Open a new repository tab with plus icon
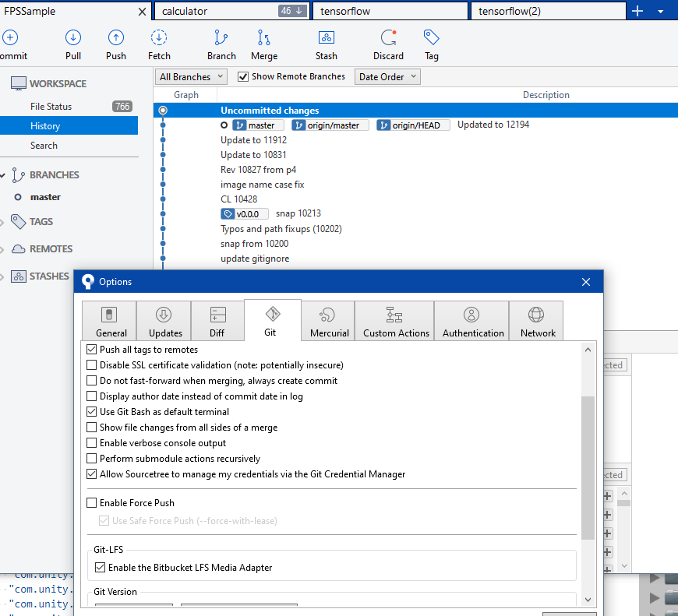678x616 pixels. (x=637, y=11)
